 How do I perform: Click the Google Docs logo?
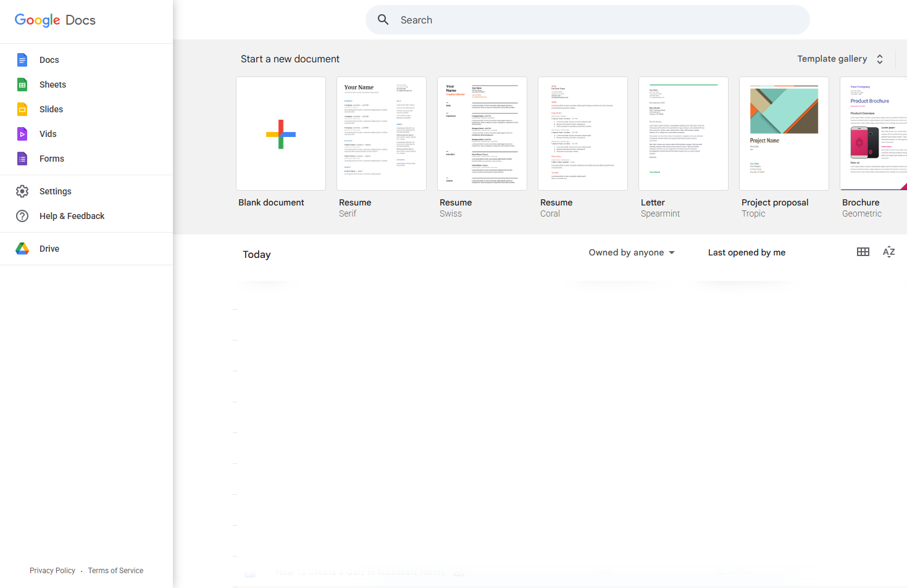tap(55, 20)
